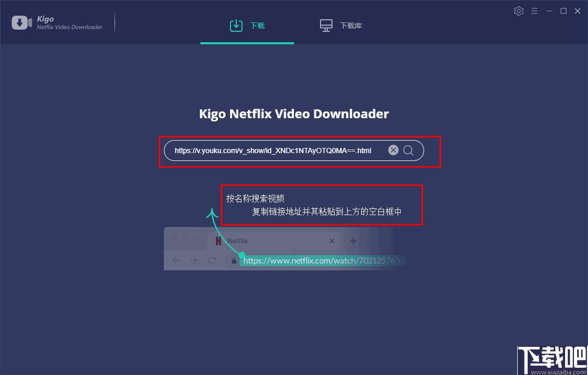Maximize the Kigo window
Screen dimensions: 588x375
pos(563,11)
